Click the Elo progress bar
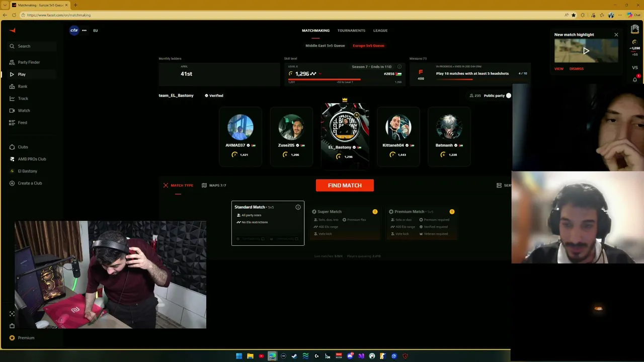Viewport: 644px width, 362px height. coord(345,79)
